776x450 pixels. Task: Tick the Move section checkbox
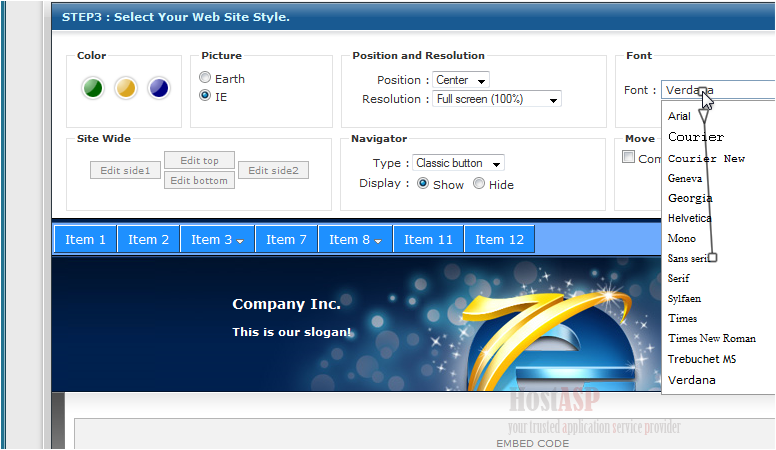point(629,157)
